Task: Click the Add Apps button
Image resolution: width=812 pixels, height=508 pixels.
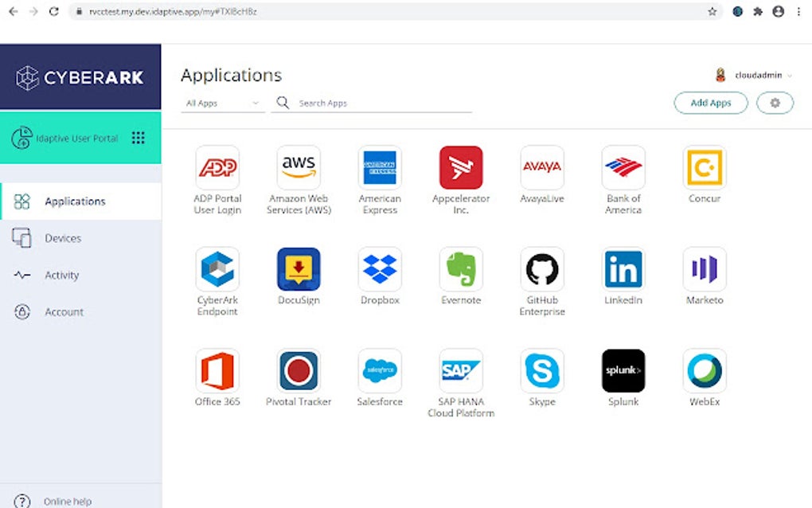Action: [709, 103]
